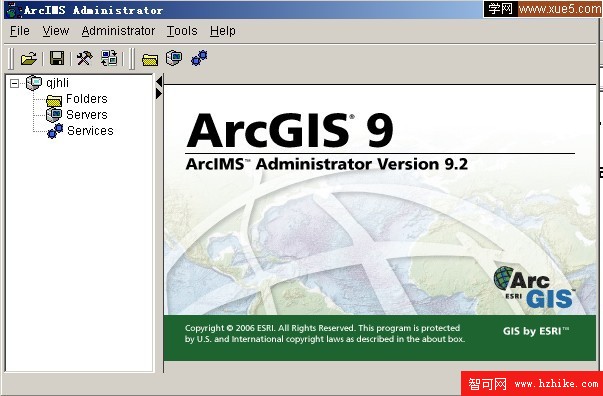The image size is (603, 396).
Task: Collapse left pane with upper splitter arrow
Action: coord(159,81)
